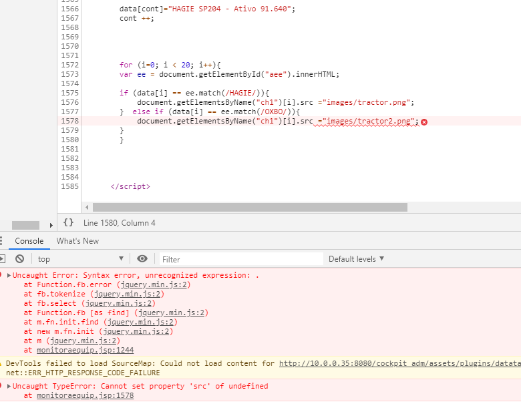Switch to the What's New tab
521x420 pixels.
point(77,241)
